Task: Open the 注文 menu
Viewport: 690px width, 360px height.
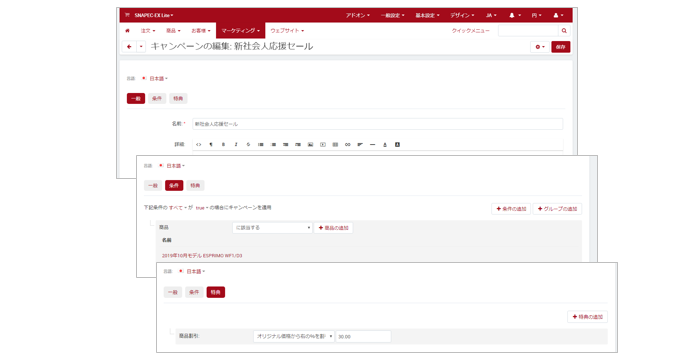Action: point(148,31)
